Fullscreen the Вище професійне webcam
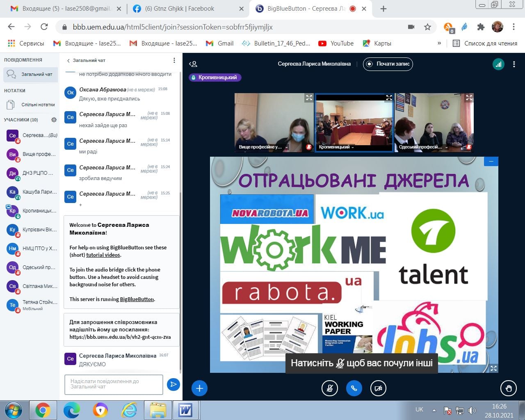Viewport: 525px width, 420px height. coord(309,98)
